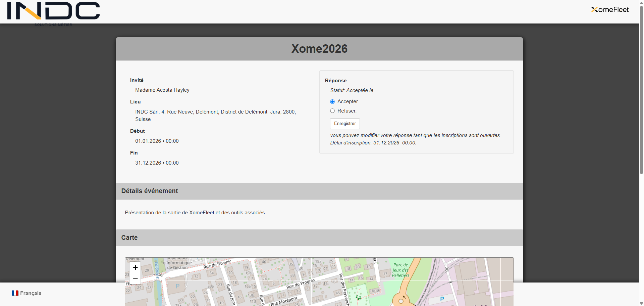Select the Refuser radio option

coord(332,111)
